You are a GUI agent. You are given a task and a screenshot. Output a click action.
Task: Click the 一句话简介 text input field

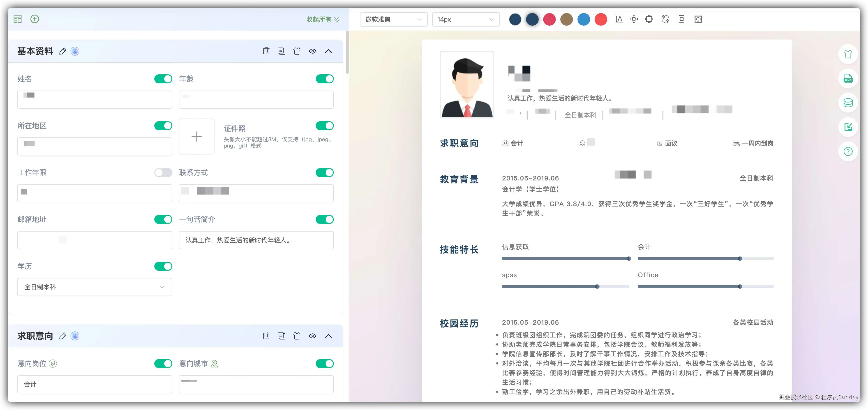(x=256, y=240)
